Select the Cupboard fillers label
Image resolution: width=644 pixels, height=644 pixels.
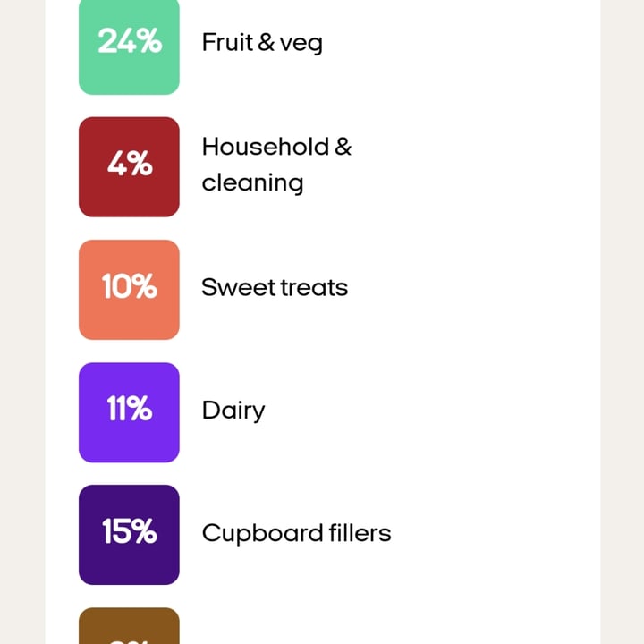coord(296,533)
